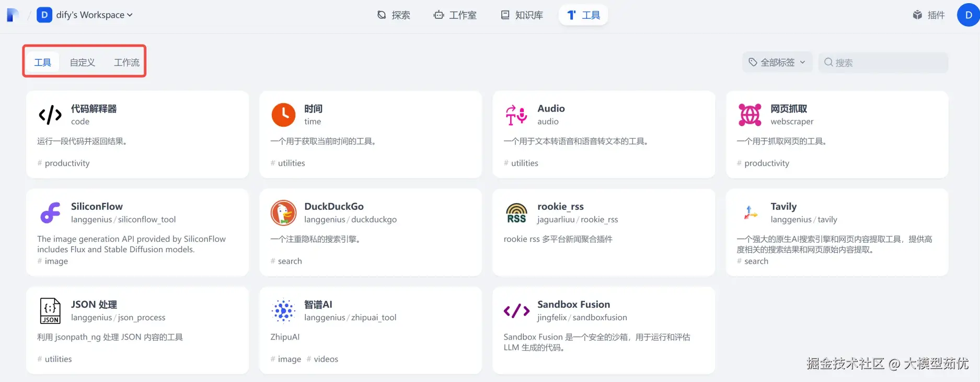980x382 pixels.
Task: Click the jaguarliuu / rookie_rss subtitle
Action: tap(578, 220)
